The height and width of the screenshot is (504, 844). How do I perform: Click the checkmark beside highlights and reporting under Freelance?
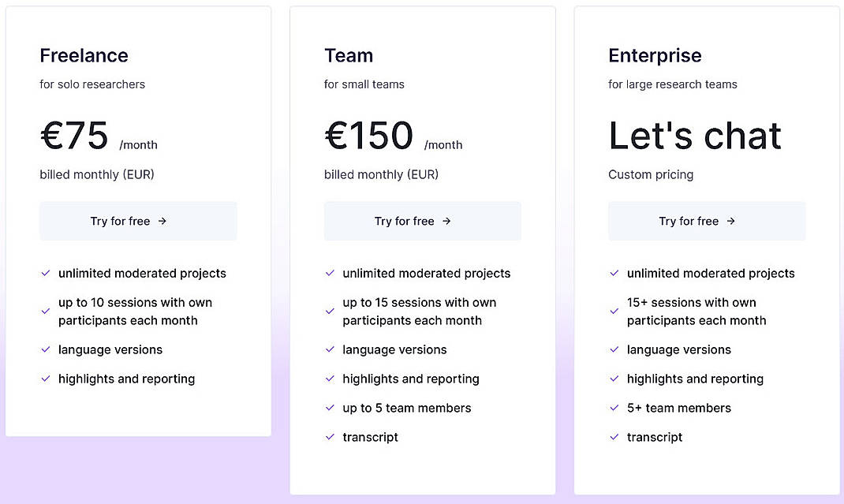coord(46,379)
